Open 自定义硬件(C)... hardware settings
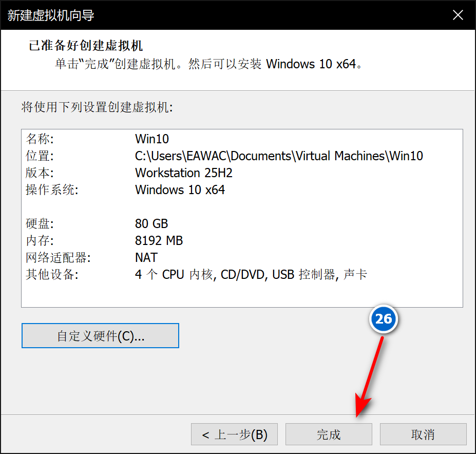Viewport: 476px width, 454px height. pyautogui.click(x=100, y=335)
